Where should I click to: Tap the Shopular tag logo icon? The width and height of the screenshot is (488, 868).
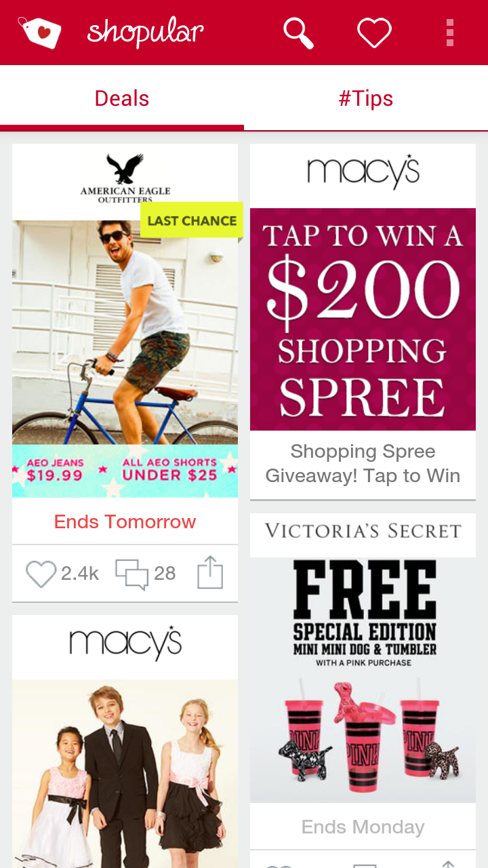click(39, 33)
